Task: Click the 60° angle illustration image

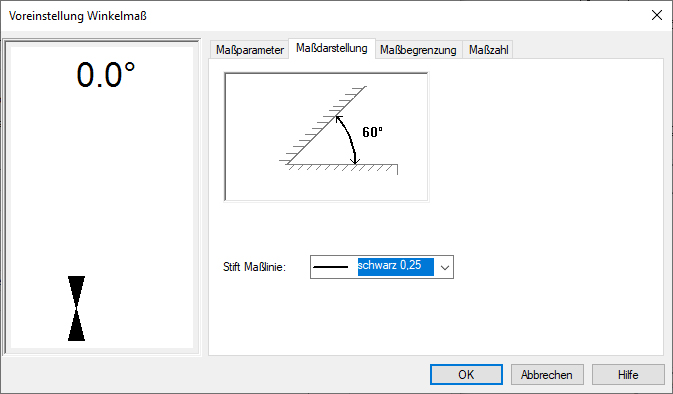Action: [x=326, y=136]
